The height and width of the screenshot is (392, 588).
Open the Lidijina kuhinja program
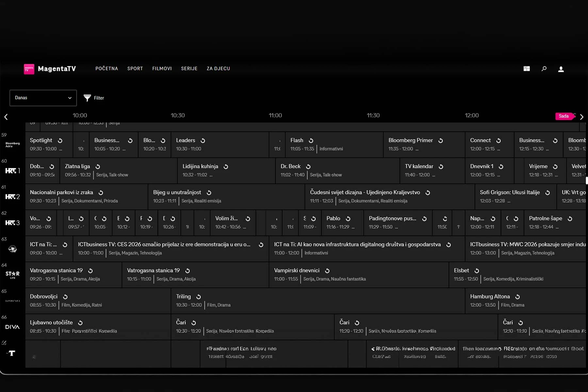[226, 171]
